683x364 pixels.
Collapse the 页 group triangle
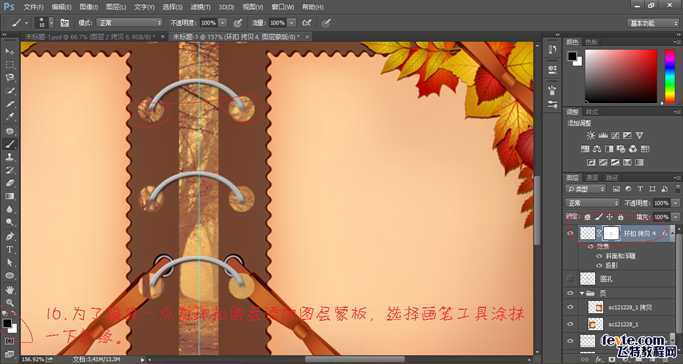(x=582, y=293)
